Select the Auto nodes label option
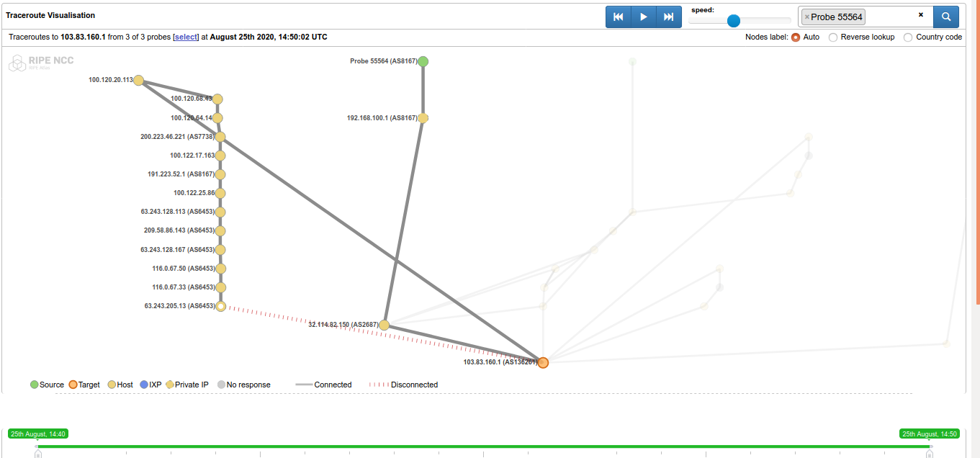The image size is (980, 458). 796,37
